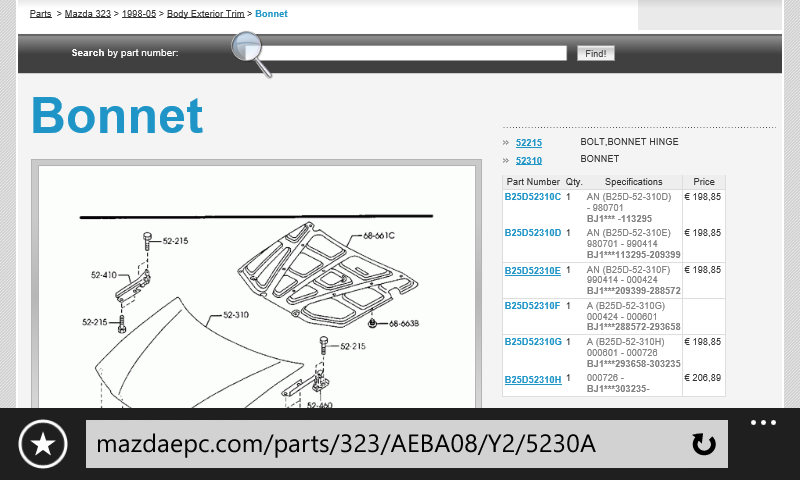Select the 1998-05 breadcrumb link
The image size is (800, 480).
pos(140,14)
